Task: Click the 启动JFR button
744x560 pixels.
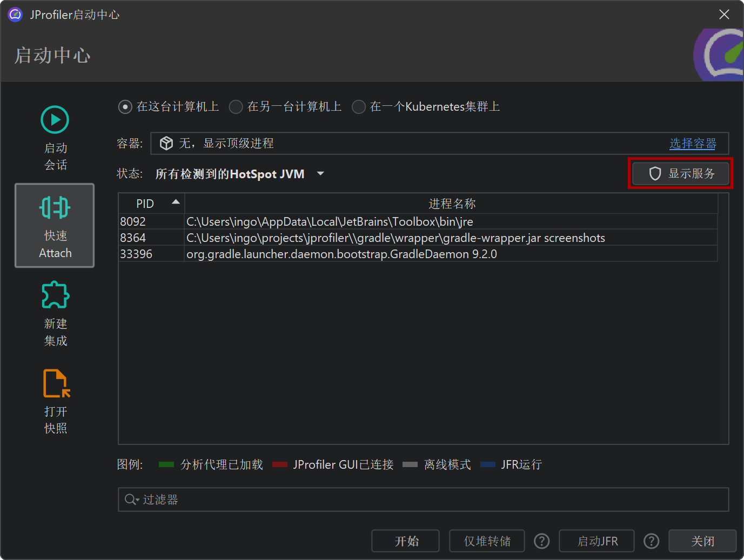Action: [x=597, y=541]
